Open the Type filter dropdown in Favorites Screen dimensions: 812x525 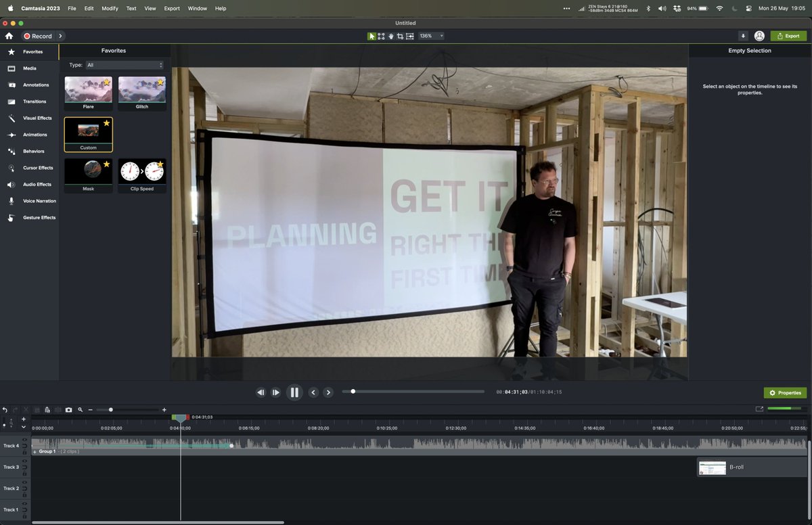click(125, 65)
